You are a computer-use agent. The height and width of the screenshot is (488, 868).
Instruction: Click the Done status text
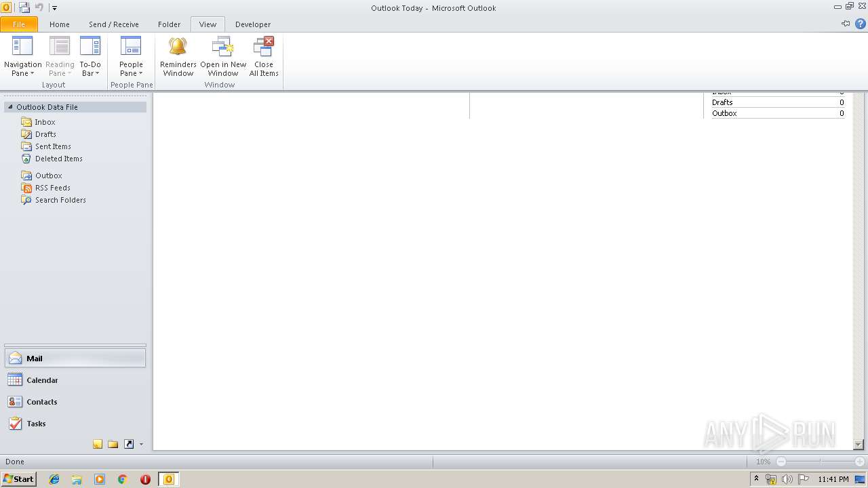click(15, 462)
